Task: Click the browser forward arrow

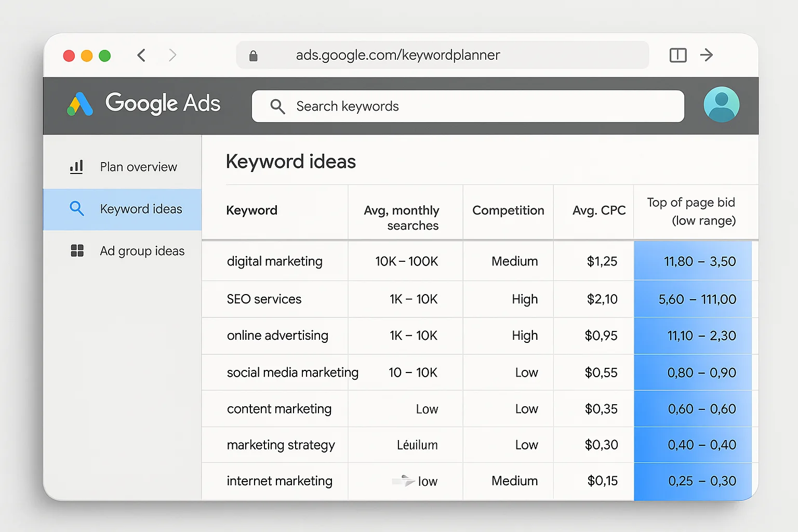Action: pos(172,55)
